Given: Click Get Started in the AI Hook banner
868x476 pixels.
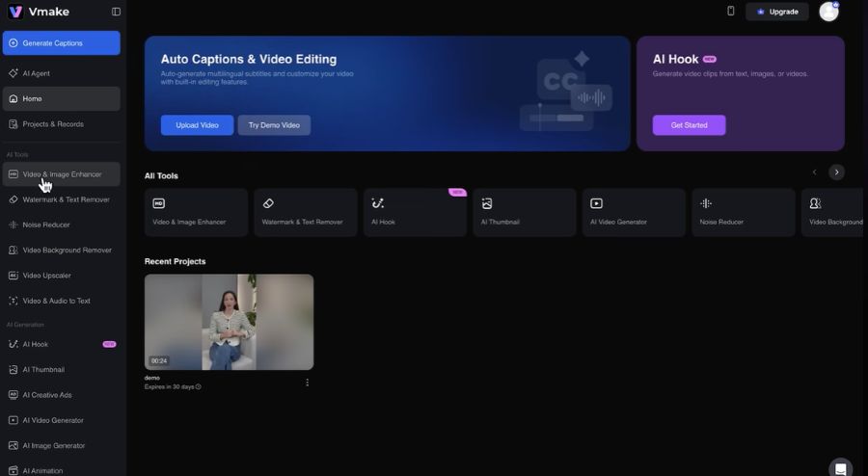Looking at the screenshot, I should coord(689,125).
